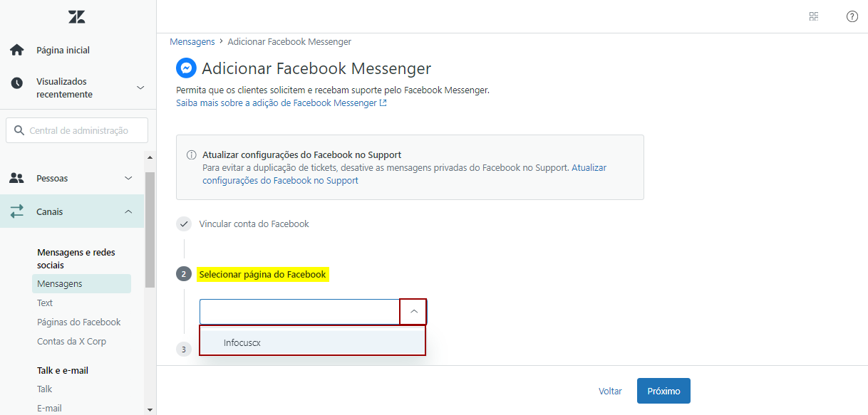The image size is (868, 415).
Task: Close the Facebook page dropdown chevron
Action: point(413,312)
